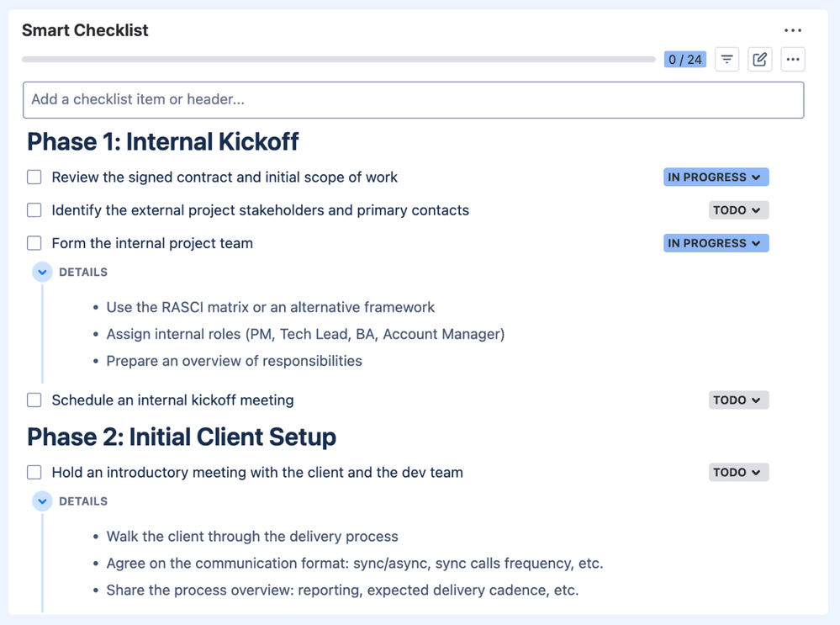Open the full-screen editor pencil icon
Image resolution: width=840 pixels, height=625 pixels.
pyautogui.click(x=759, y=59)
